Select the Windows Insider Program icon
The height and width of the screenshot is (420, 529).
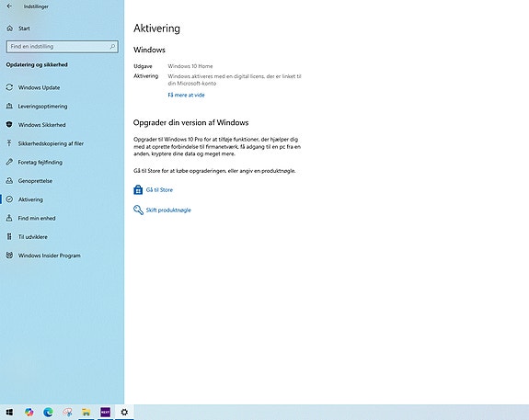coord(9,255)
